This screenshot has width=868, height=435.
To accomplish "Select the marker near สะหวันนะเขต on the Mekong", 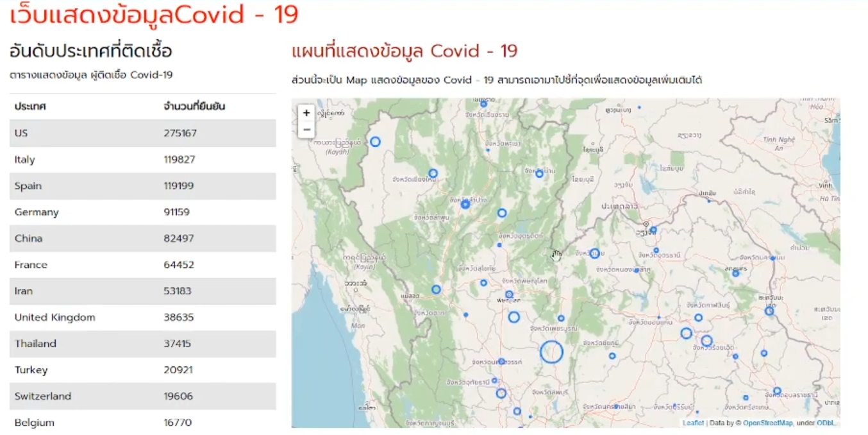I will tap(769, 311).
